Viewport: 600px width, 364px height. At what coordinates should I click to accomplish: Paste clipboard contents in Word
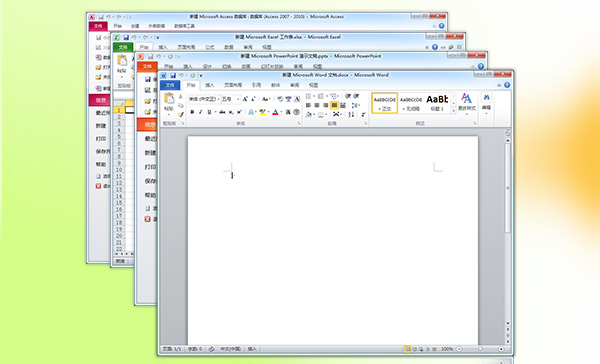pyautogui.click(x=169, y=103)
